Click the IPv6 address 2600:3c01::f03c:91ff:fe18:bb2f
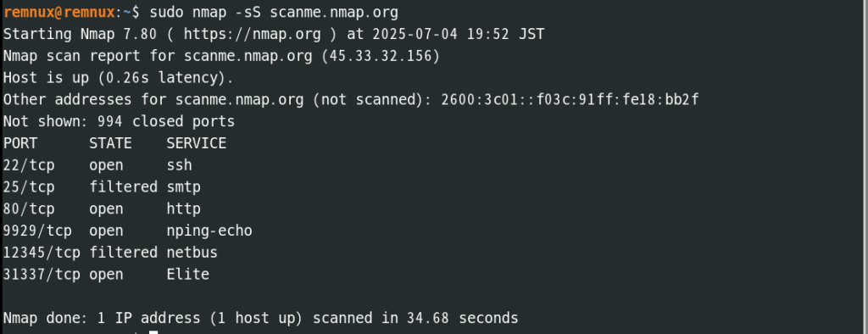The width and height of the screenshot is (868, 334). 570,100
